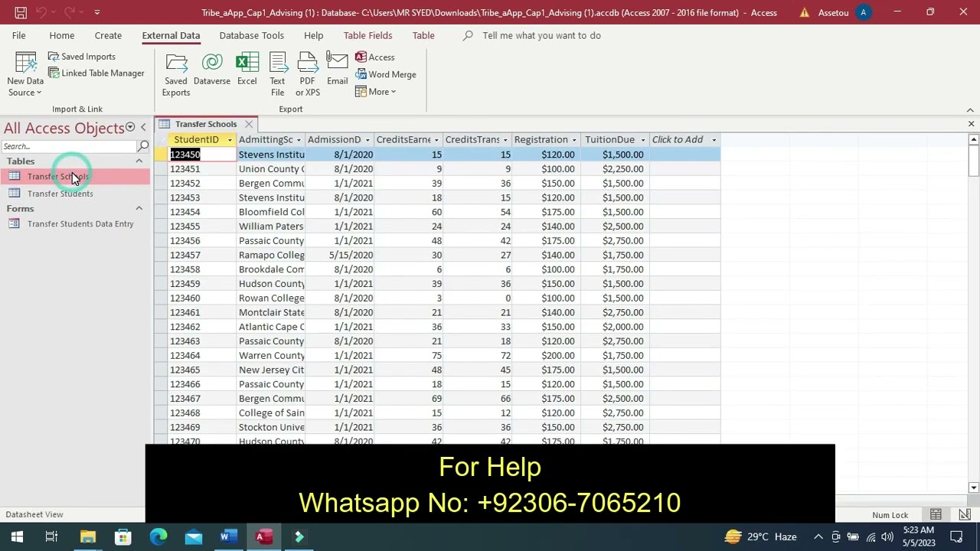Open More export options dropdown
Viewport: 980px width, 551px height.
pos(375,92)
